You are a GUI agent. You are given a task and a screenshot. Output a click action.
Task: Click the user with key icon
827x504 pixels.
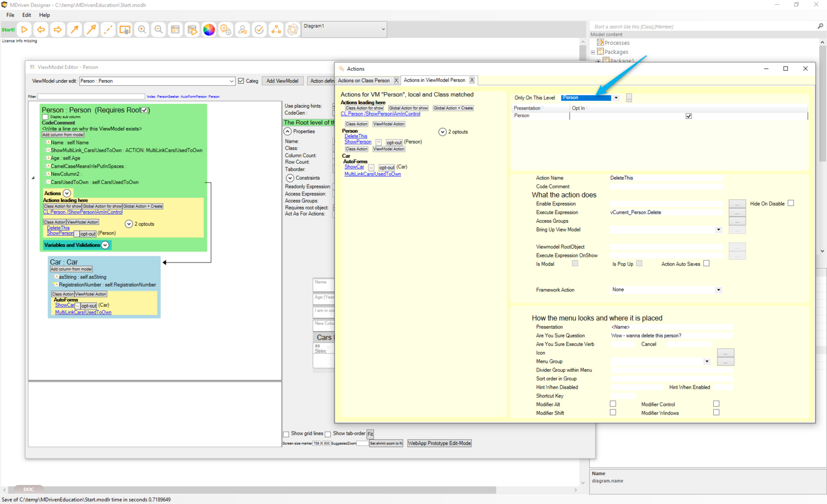click(x=242, y=29)
